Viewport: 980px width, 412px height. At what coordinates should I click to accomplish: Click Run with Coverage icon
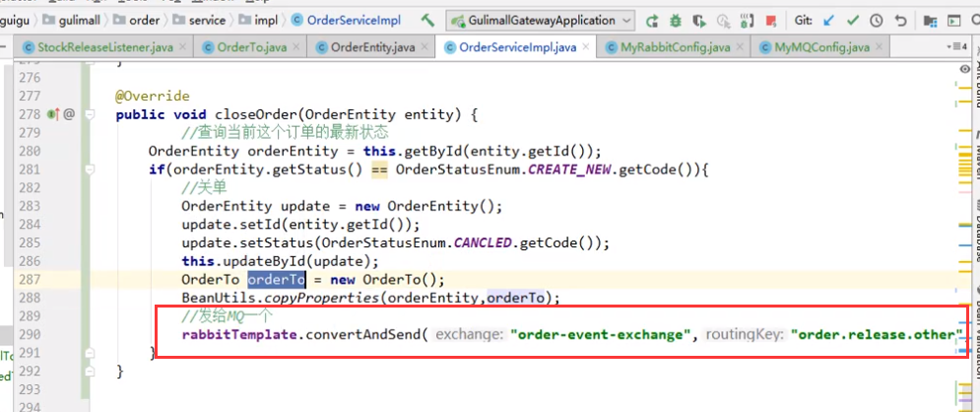click(698, 20)
